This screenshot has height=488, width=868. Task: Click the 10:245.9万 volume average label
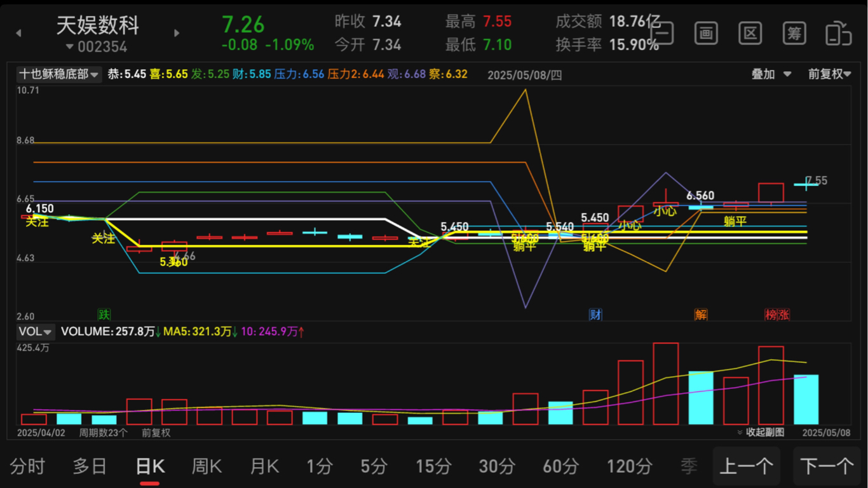(x=269, y=332)
